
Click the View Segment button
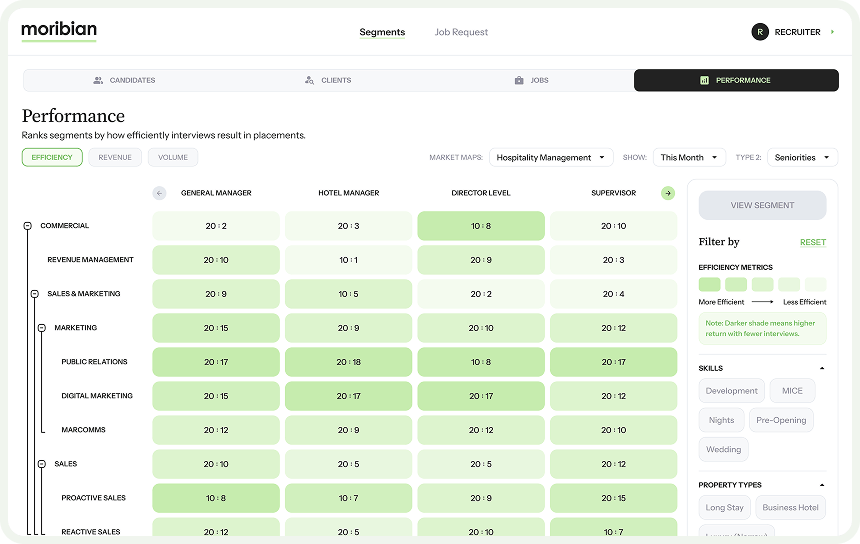click(x=762, y=205)
